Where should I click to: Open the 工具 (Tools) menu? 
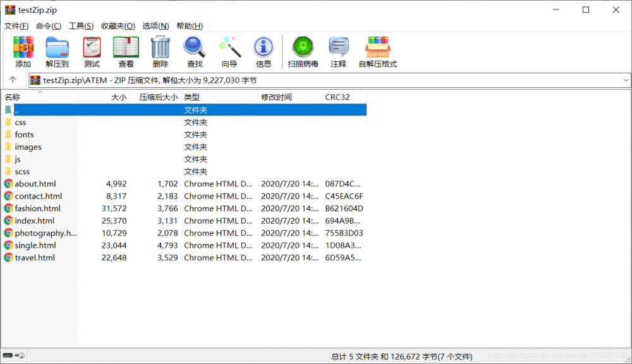[81, 25]
